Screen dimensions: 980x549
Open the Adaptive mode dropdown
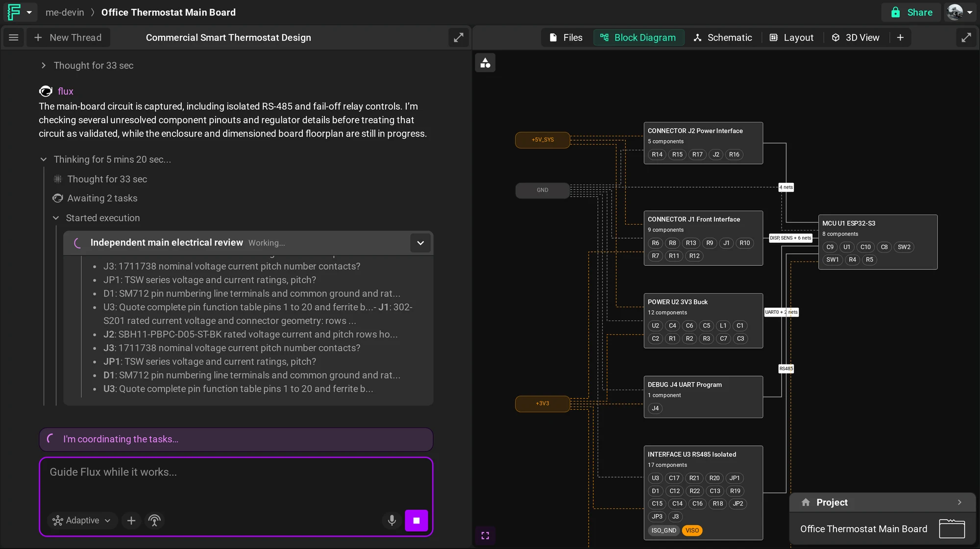point(82,521)
